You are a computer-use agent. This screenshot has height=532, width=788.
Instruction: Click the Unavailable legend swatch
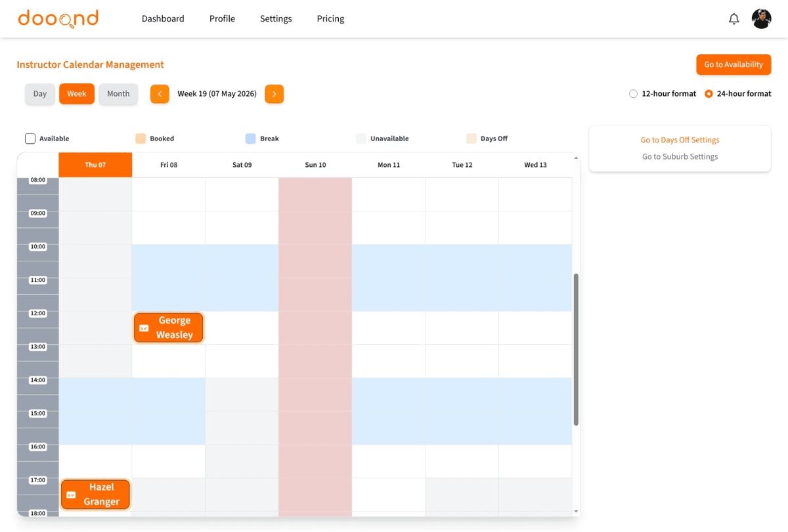pyautogui.click(x=361, y=139)
